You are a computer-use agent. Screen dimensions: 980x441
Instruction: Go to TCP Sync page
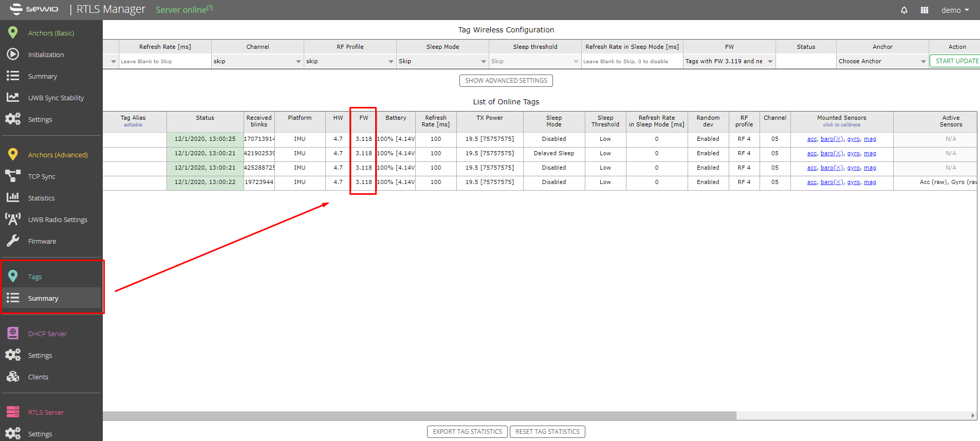[42, 176]
